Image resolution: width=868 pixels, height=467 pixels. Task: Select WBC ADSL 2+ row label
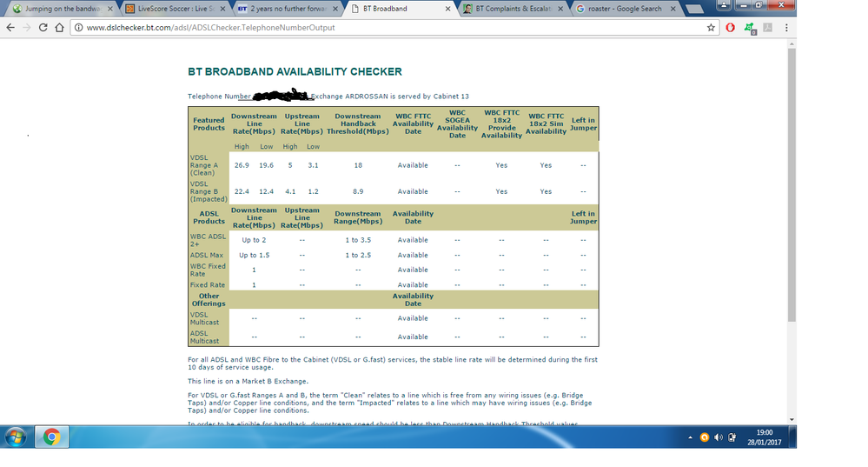209,240
